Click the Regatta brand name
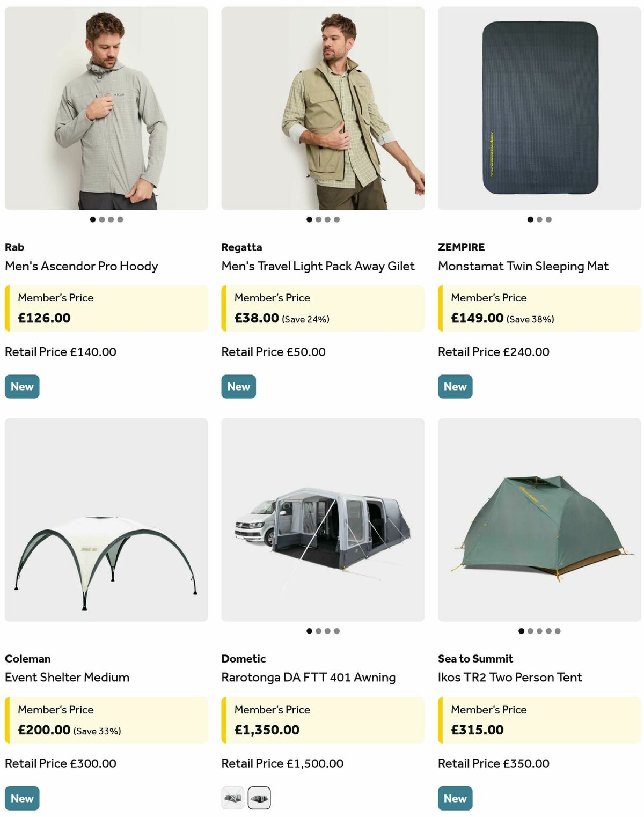The image size is (644, 817). (x=241, y=247)
